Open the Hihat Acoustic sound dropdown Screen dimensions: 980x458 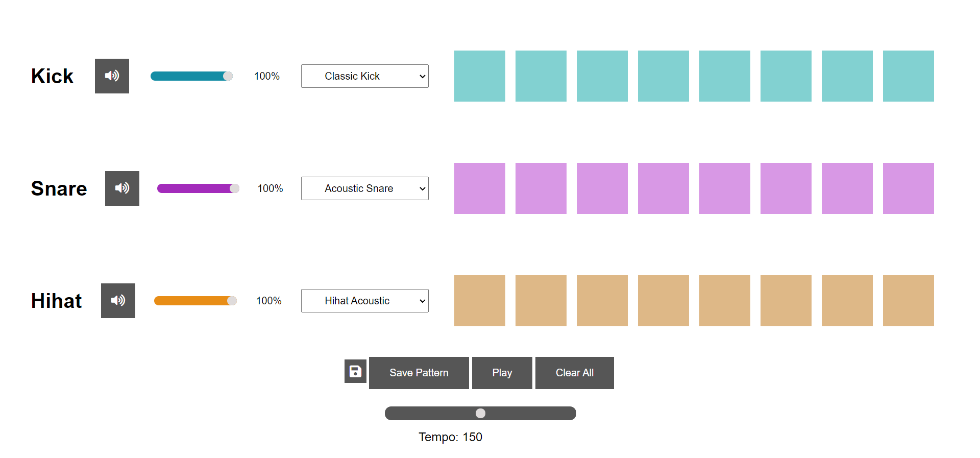pyautogui.click(x=365, y=301)
